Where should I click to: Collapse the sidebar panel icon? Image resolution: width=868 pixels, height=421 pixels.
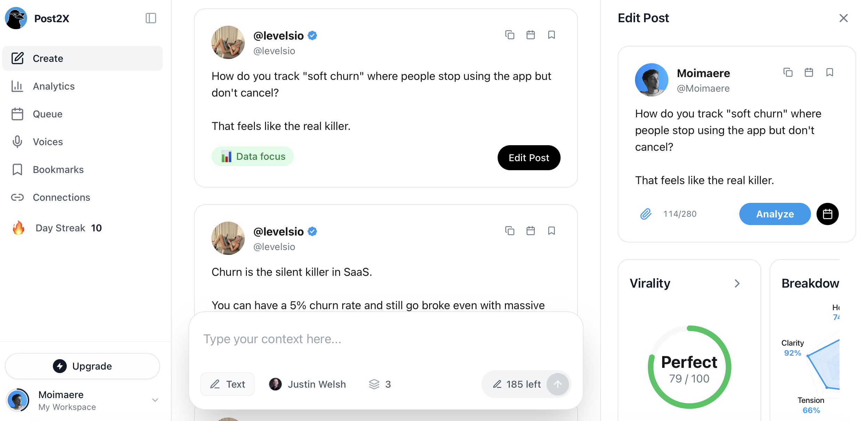coord(151,18)
